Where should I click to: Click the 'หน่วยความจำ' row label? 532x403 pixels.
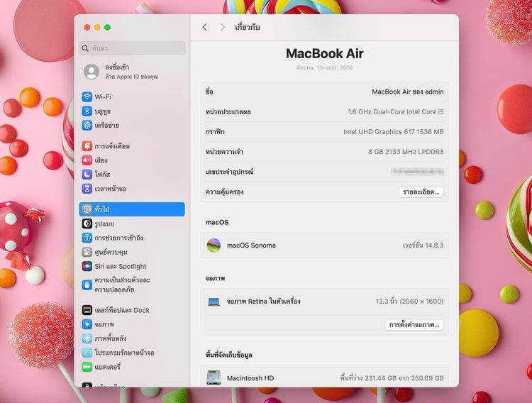224,152
